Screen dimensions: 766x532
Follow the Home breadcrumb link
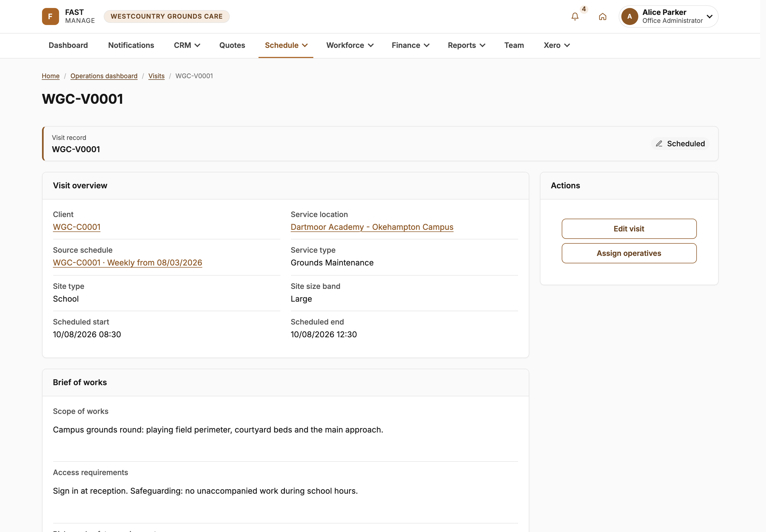(51, 76)
